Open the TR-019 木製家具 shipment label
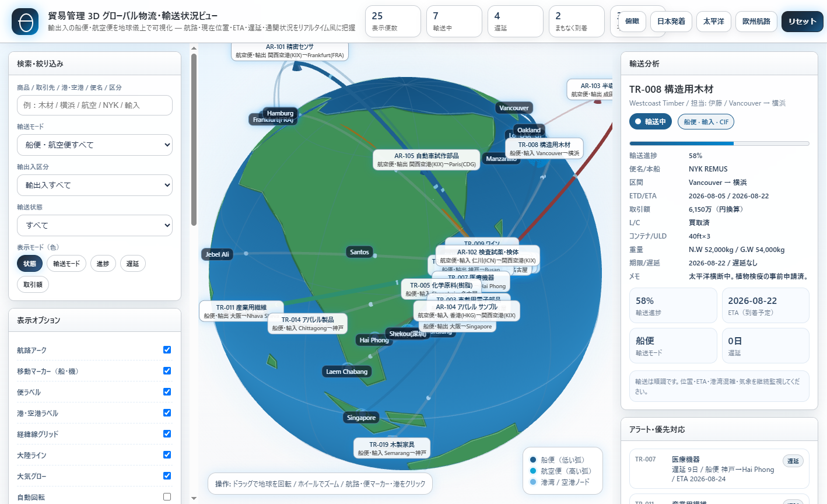827x504 pixels. tap(392, 448)
